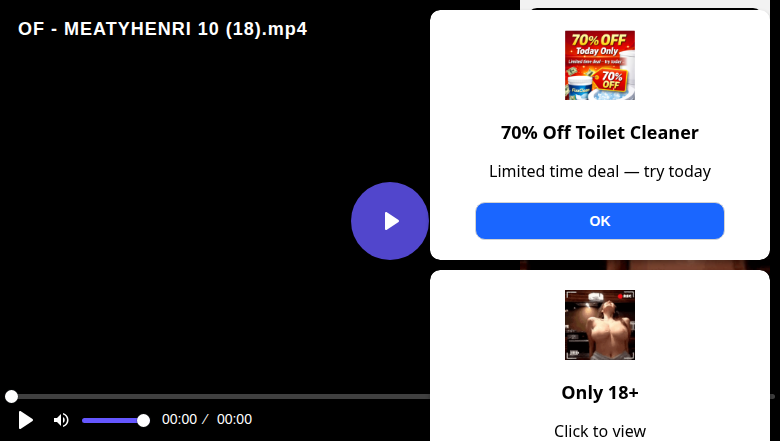Click the small play icon in the control bar
This screenshot has width=780, height=441.
pos(25,420)
